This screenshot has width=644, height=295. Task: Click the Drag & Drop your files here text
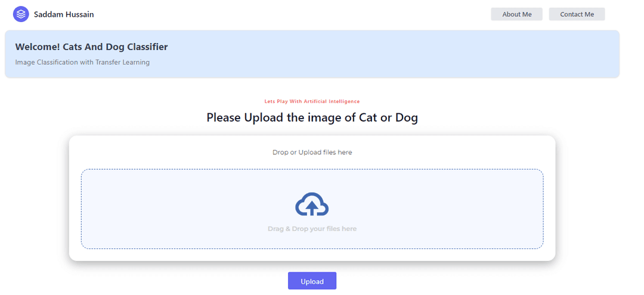coord(312,228)
